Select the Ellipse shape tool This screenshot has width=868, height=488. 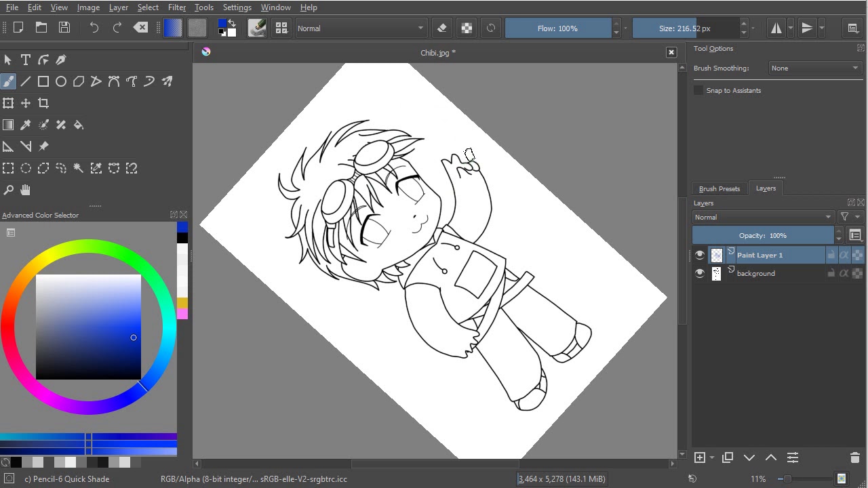coord(61,81)
